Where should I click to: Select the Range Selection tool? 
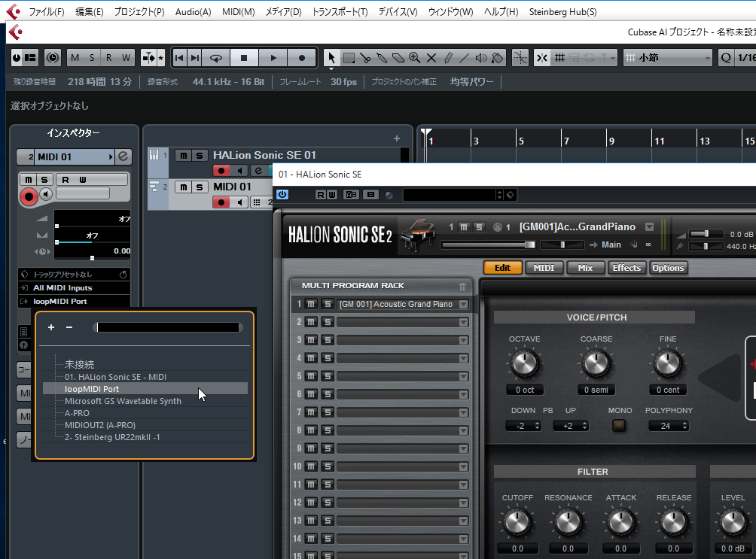pos(349,59)
